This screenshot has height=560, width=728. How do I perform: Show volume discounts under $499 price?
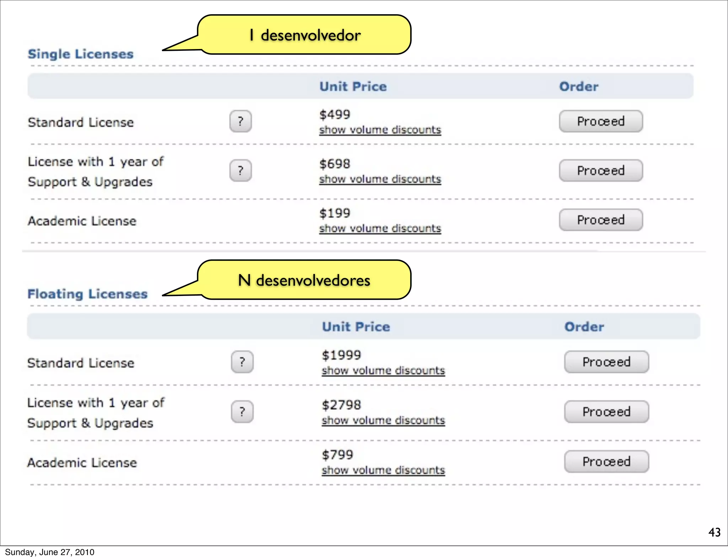coord(380,130)
